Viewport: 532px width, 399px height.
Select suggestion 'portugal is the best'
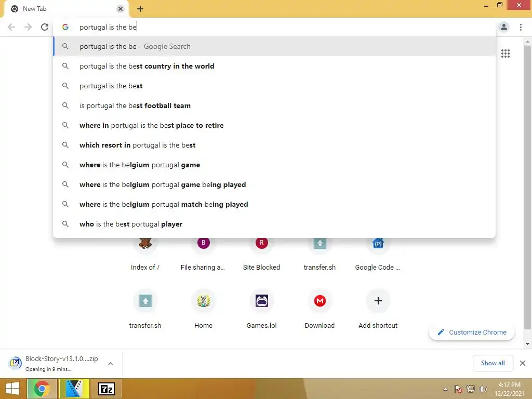pos(274,86)
